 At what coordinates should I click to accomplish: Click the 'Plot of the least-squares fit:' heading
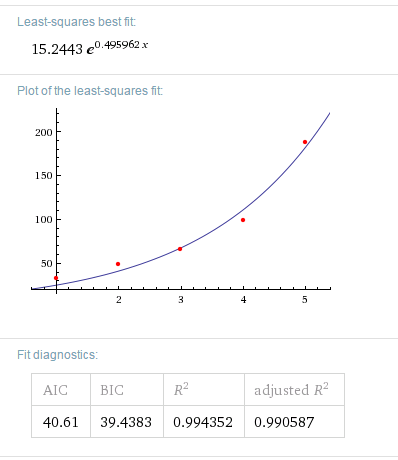(90, 91)
